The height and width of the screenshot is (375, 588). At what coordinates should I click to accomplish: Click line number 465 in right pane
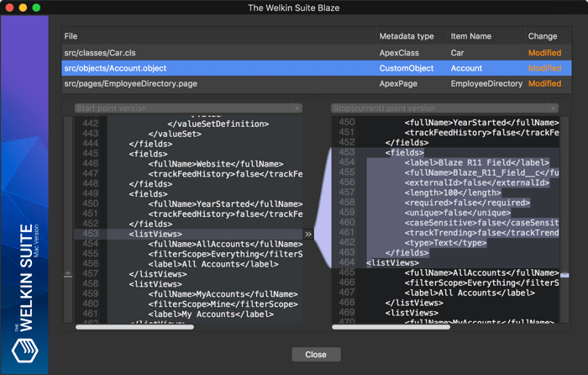[x=346, y=272]
